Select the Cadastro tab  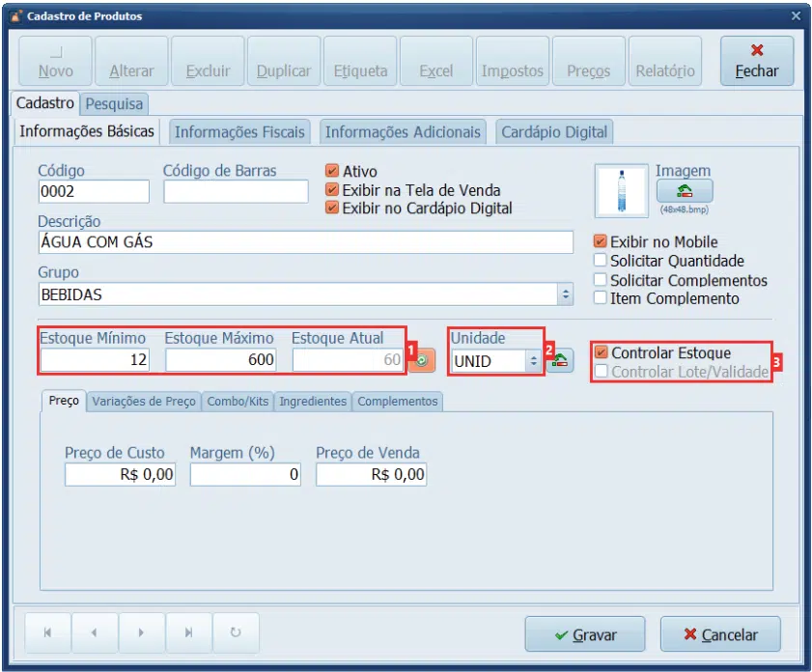click(45, 103)
